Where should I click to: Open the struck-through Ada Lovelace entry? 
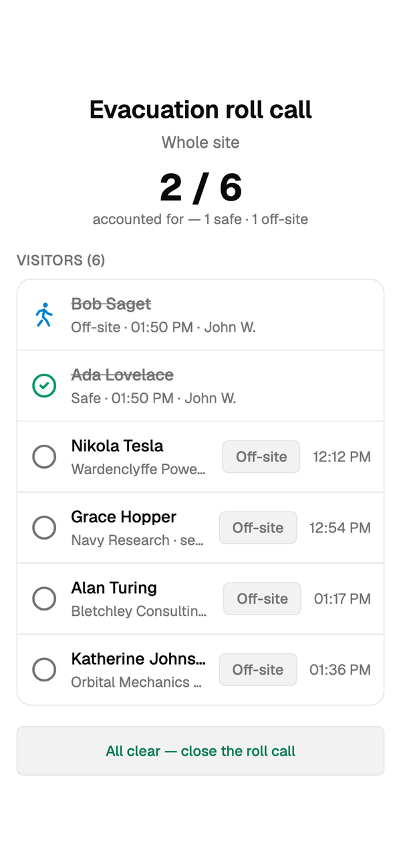pos(200,386)
